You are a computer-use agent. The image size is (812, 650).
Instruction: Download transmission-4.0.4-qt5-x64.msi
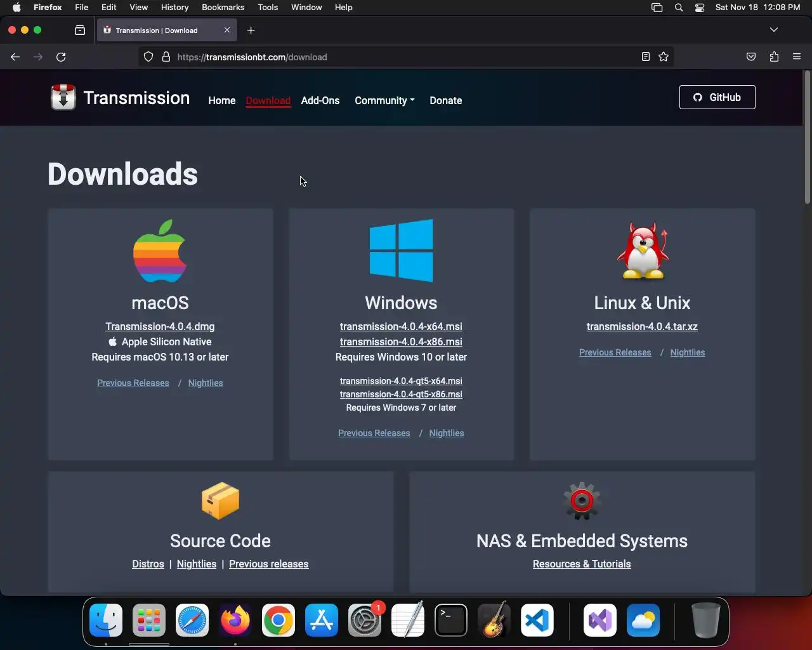(x=401, y=381)
